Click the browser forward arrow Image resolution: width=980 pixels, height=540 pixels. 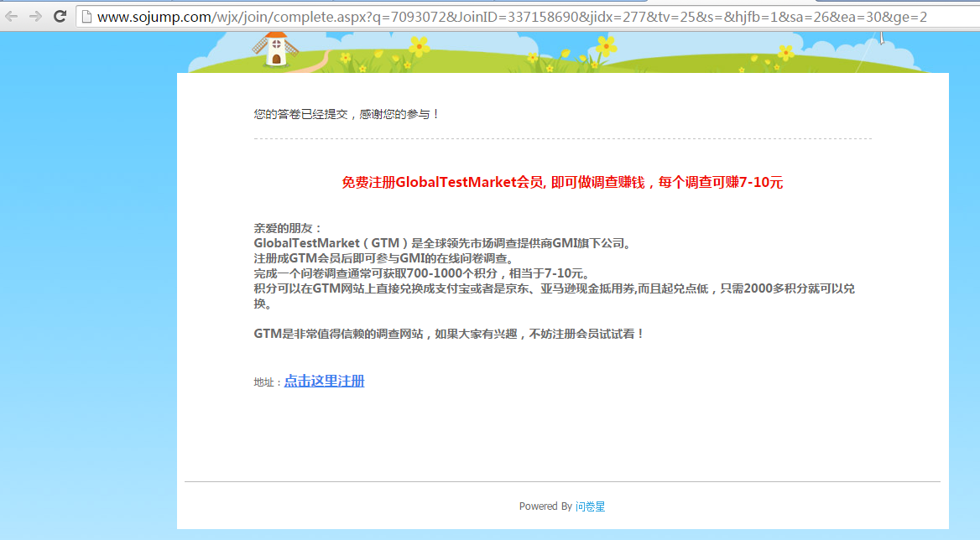point(35,16)
